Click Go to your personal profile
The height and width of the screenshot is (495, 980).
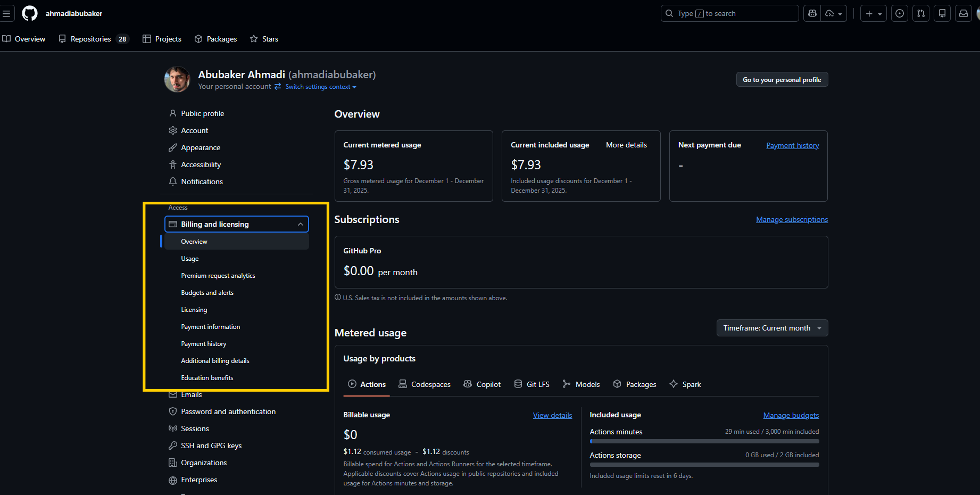click(x=782, y=80)
